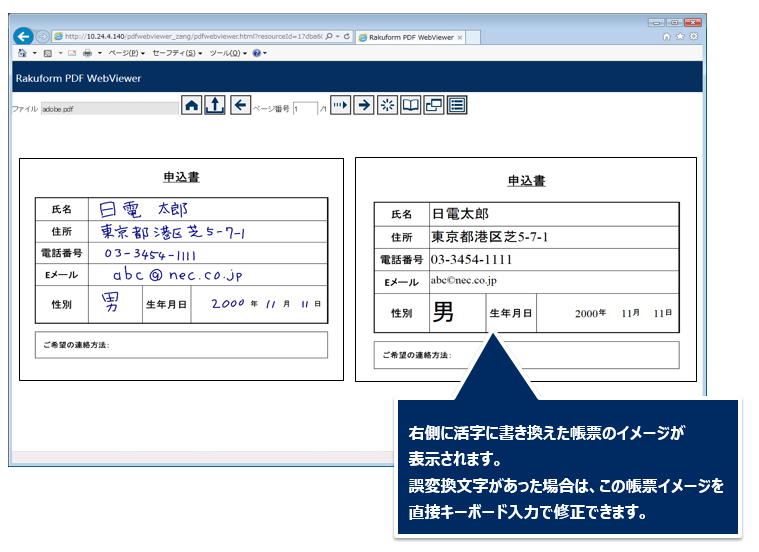
Task: Click the list view icon
Action: 457,105
